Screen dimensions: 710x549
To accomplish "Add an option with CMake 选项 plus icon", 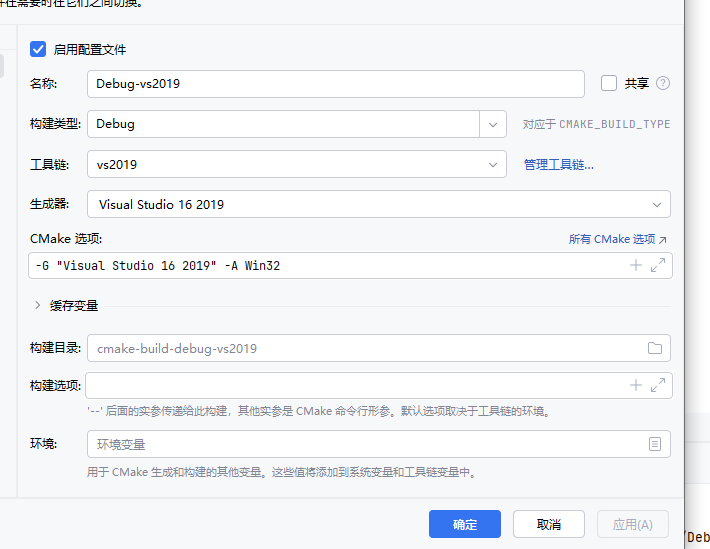I will pos(636,265).
